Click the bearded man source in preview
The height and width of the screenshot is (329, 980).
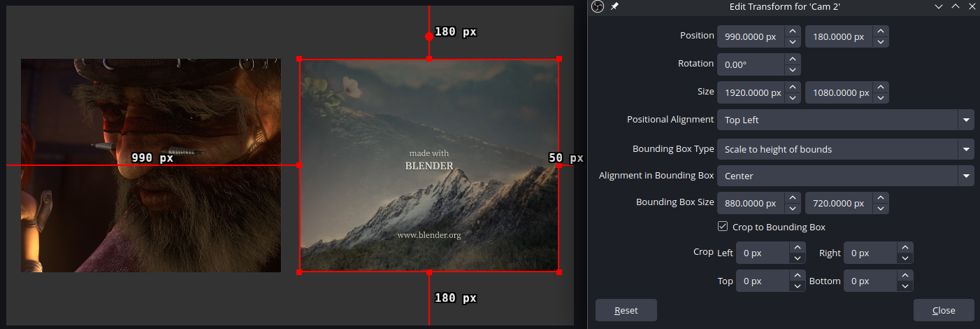click(151, 165)
